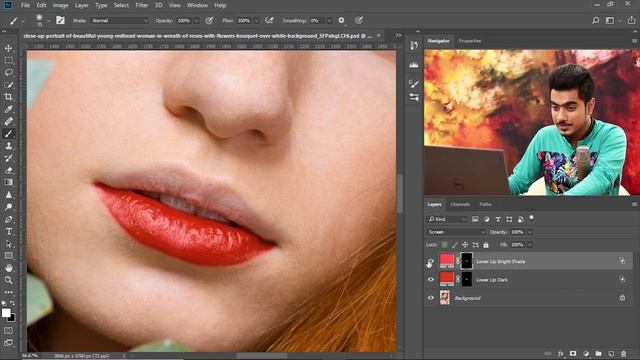The image size is (640, 360).
Task: Open brush Opacity dropdown arrow
Action: [196, 20]
